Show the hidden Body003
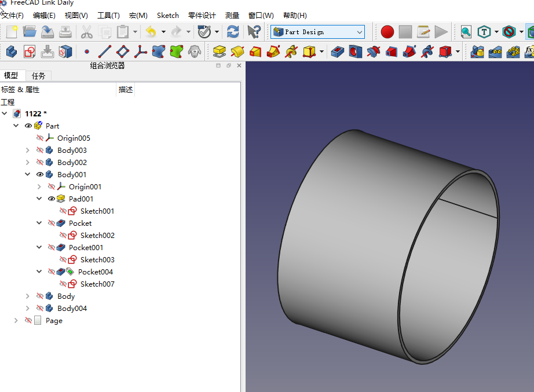This screenshot has width=534, height=392. tap(40, 150)
